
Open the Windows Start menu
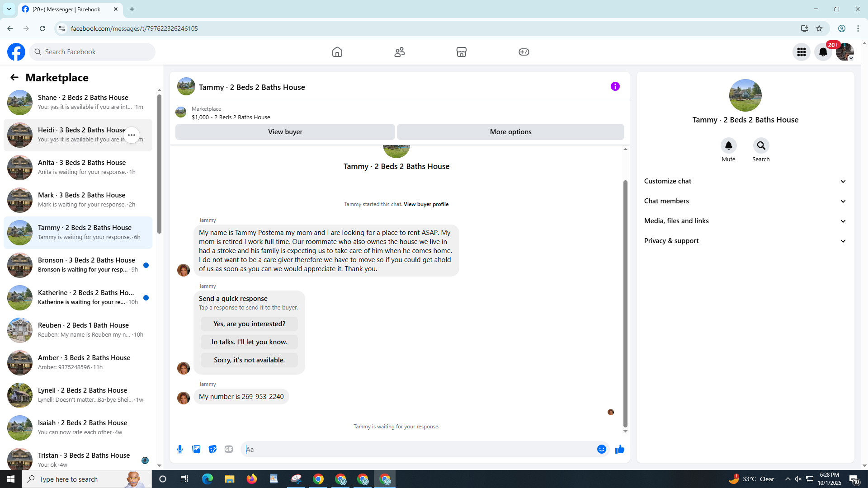pos(11,479)
